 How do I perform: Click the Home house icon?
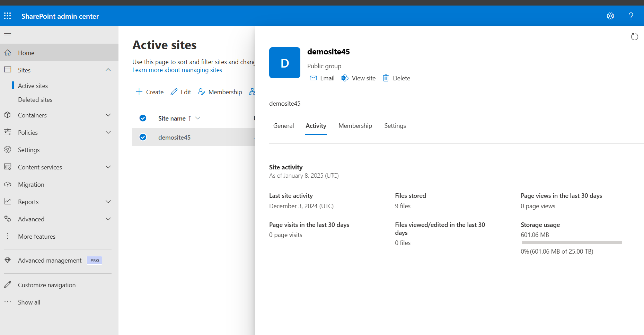(x=8, y=53)
